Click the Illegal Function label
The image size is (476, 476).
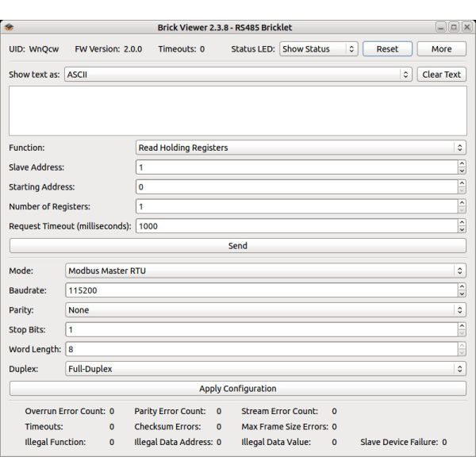pos(56,442)
